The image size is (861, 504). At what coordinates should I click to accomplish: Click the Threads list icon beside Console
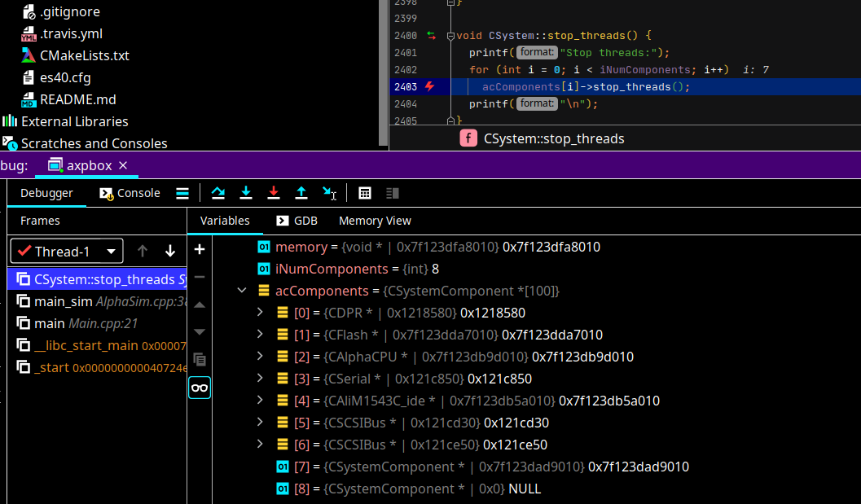182,193
